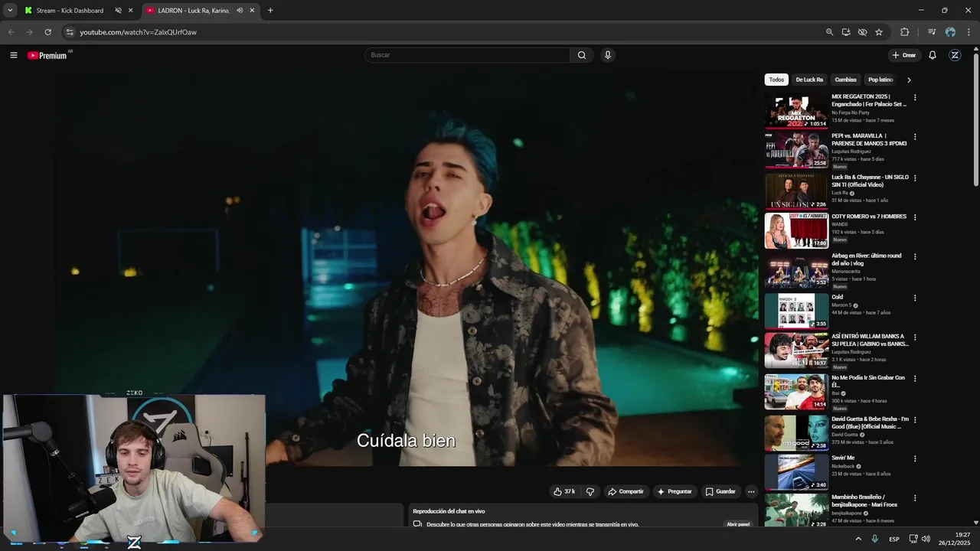
Task: Reload the page
Action: 47,32
